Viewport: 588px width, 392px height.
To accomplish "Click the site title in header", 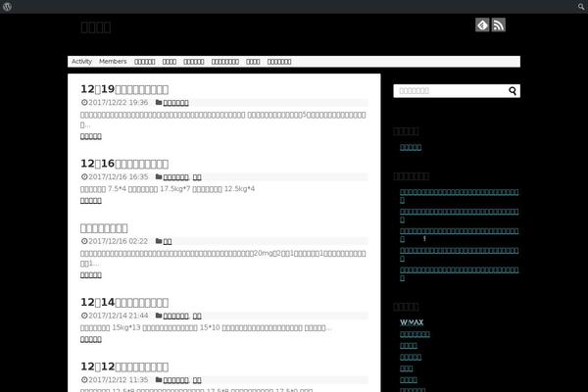I will 96,27.
